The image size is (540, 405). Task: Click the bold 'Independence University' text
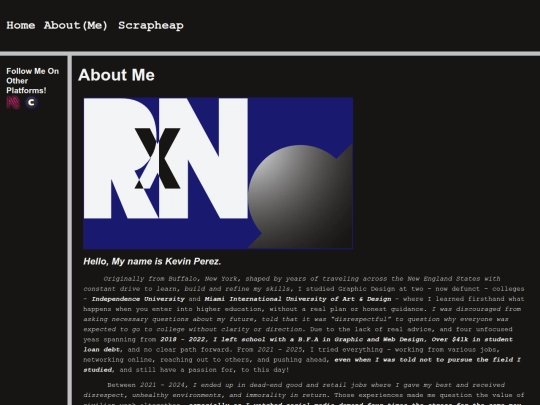click(x=138, y=299)
